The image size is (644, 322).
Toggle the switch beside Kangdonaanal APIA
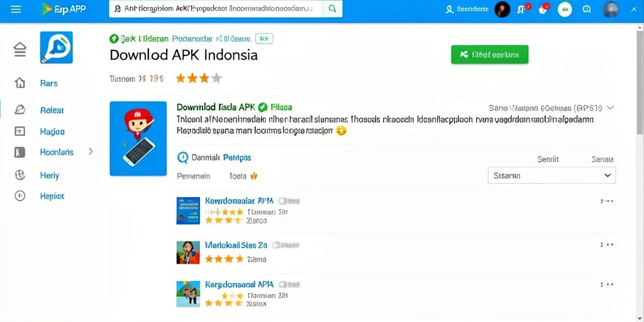(x=289, y=284)
